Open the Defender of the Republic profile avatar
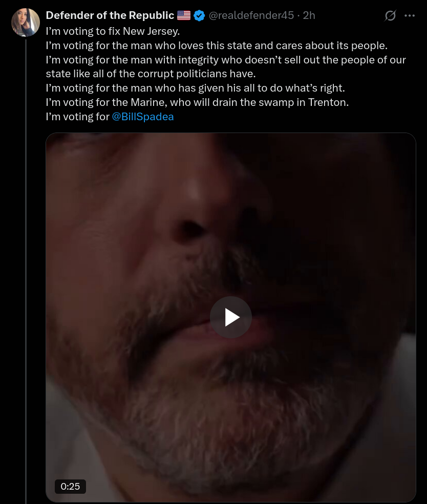427x504 pixels. (x=26, y=23)
